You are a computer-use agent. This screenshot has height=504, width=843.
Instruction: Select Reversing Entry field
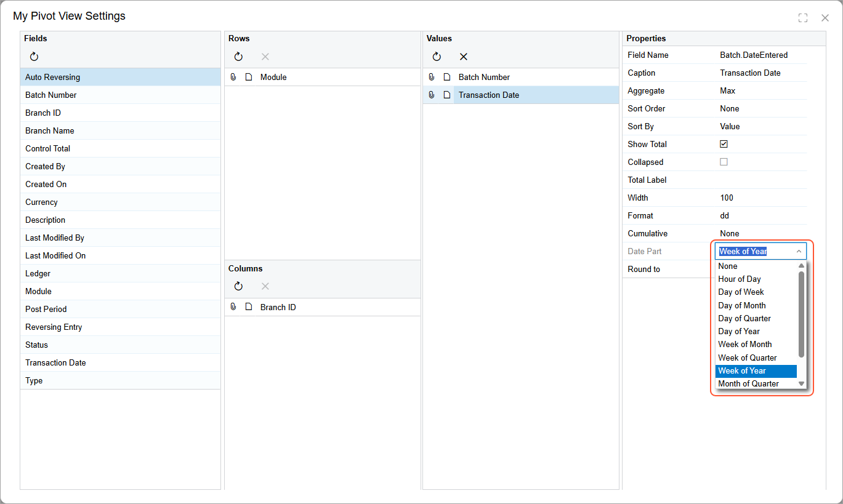point(120,327)
